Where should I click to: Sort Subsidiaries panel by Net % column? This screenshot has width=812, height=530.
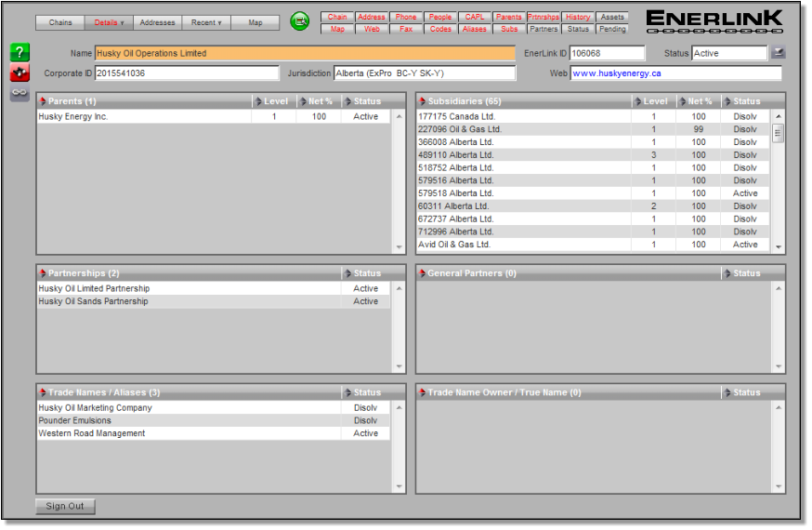click(x=698, y=101)
